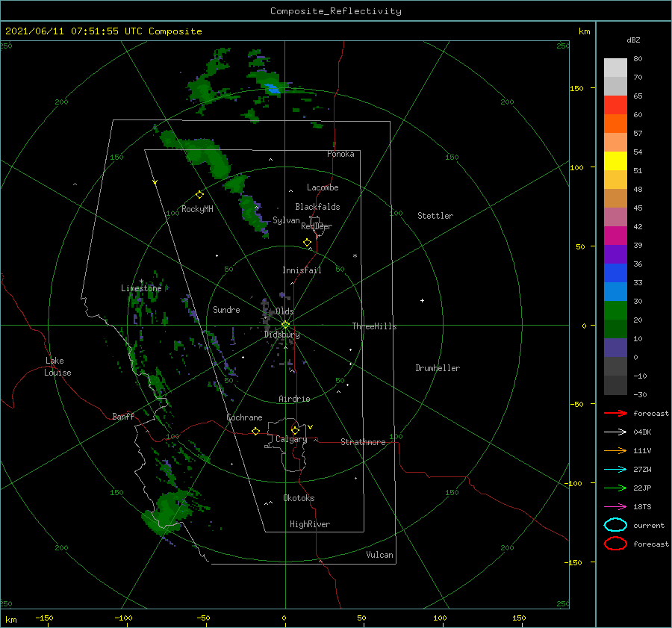Screen dimensions: 672x628
Task: Select the yellow diamond marker above Calgary label
Action: point(295,430)
